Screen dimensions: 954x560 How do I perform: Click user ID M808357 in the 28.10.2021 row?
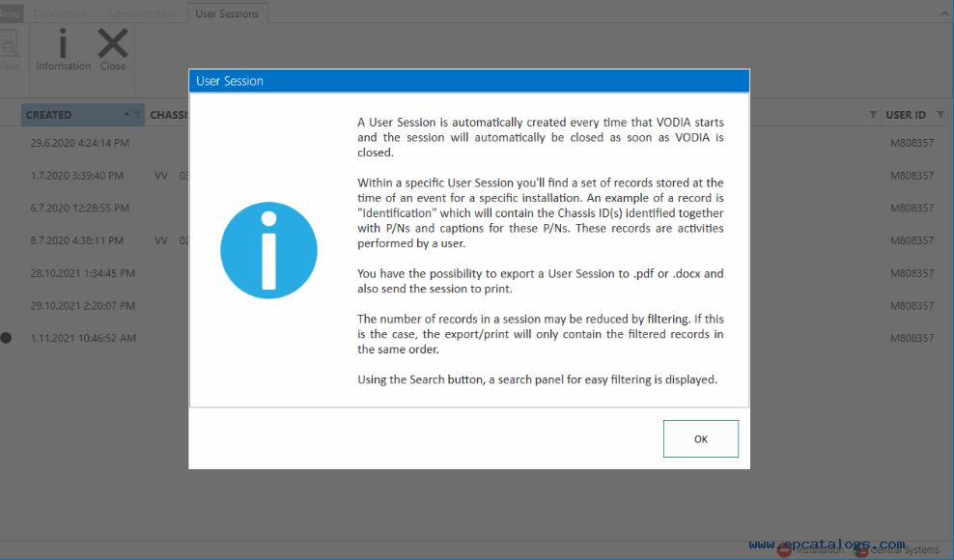[912, 273]
